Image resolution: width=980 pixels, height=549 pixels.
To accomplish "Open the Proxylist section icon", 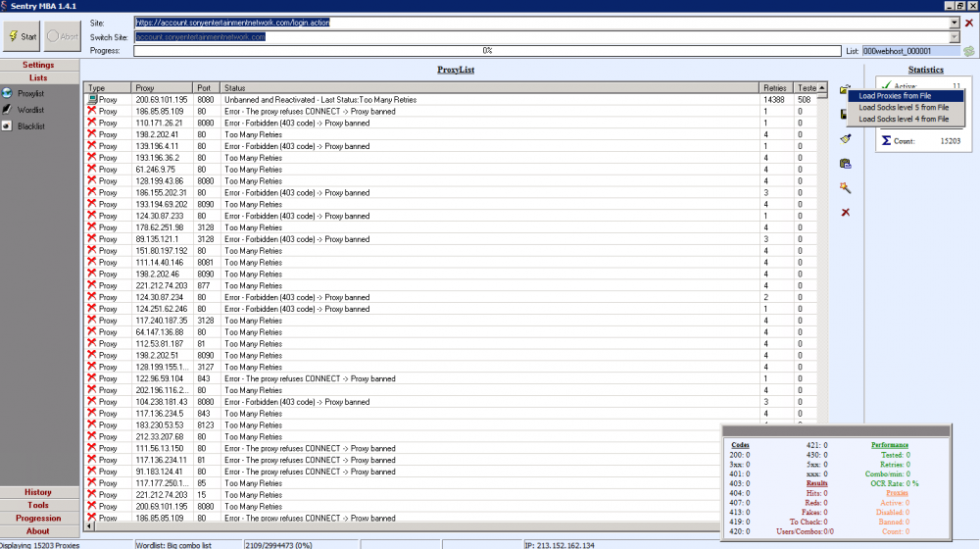I will coord(7,93).
